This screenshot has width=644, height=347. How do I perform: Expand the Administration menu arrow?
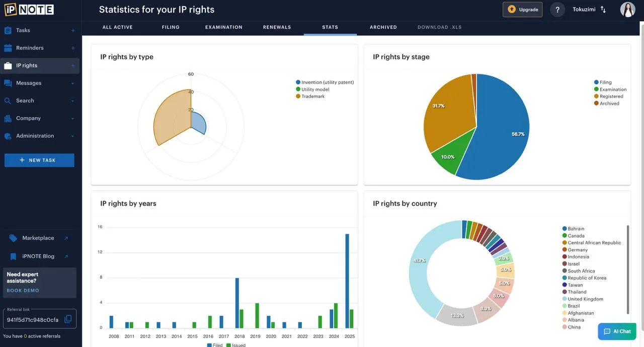[x=72, y=136]
